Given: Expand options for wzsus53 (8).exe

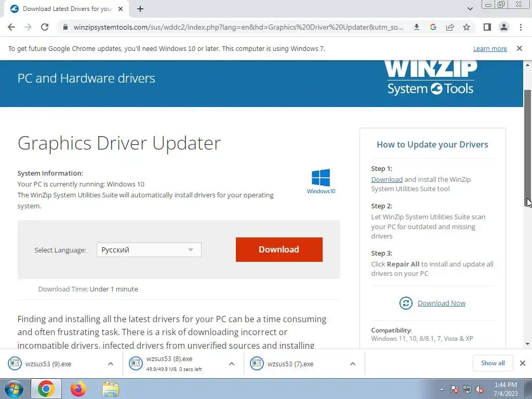Looking at the screenshot, I should [232, 364].
